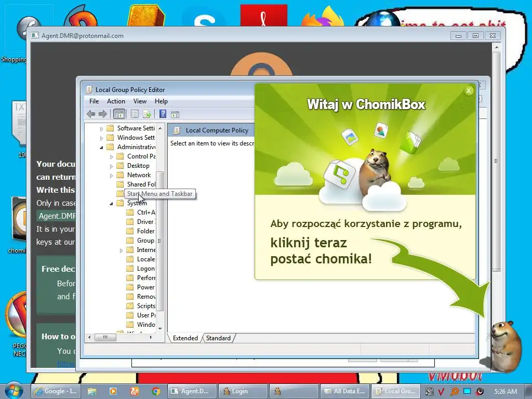Open the File menu
532x399 pixels.
94,101
